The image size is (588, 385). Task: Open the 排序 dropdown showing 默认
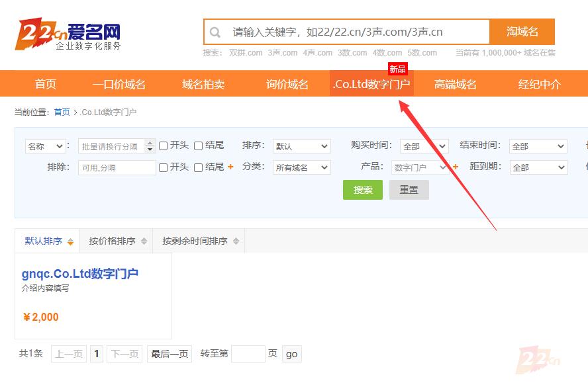coord(301,146)
